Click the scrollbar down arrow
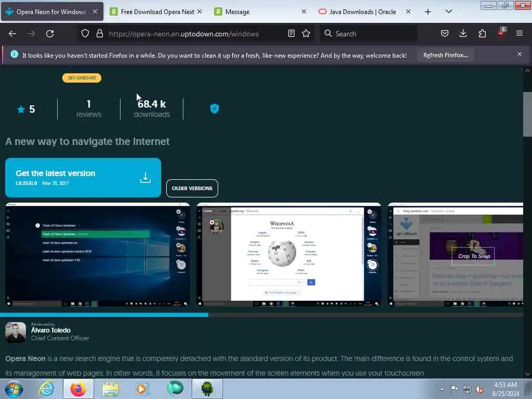 [x=527, y=374]
